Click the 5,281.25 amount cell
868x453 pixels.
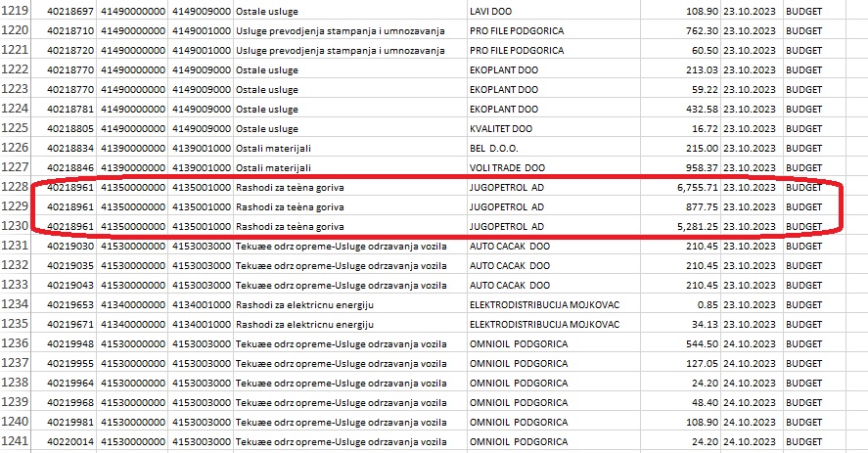(x=680, y=227)
